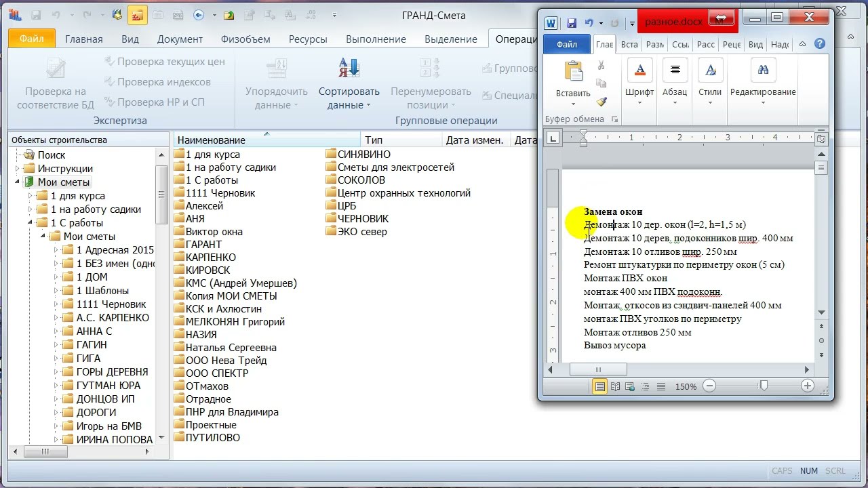Click the Word zoom out minus button
The image size is (868, 488).
(x=709, y=386)
